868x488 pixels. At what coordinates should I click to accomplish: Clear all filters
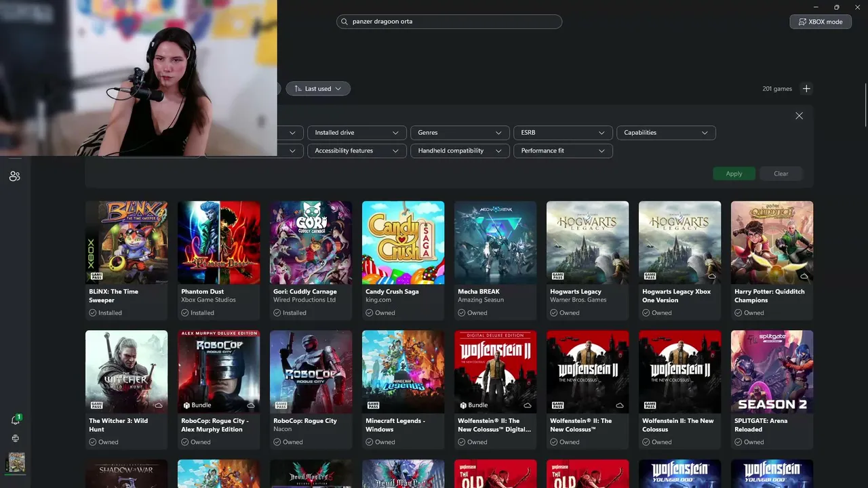pyautogui.click(x=781, y=174)
